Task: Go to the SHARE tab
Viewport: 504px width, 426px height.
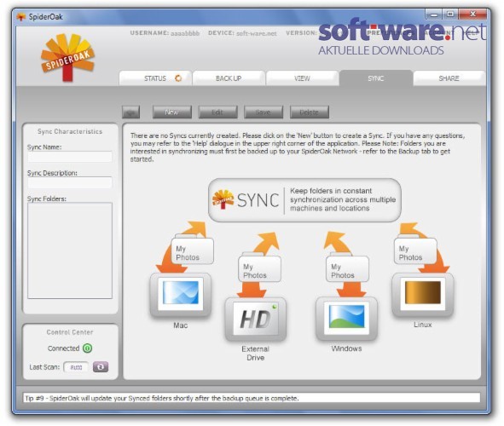Action: coord(449,78)
